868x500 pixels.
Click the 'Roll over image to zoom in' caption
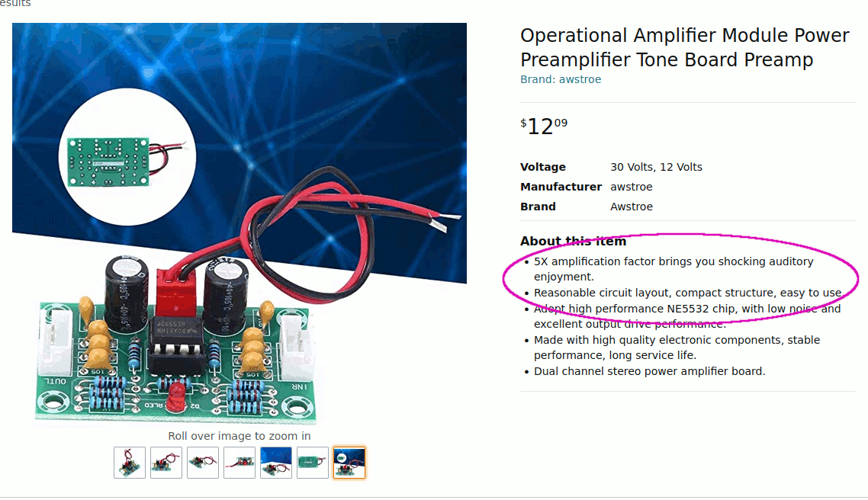point(240,436)
